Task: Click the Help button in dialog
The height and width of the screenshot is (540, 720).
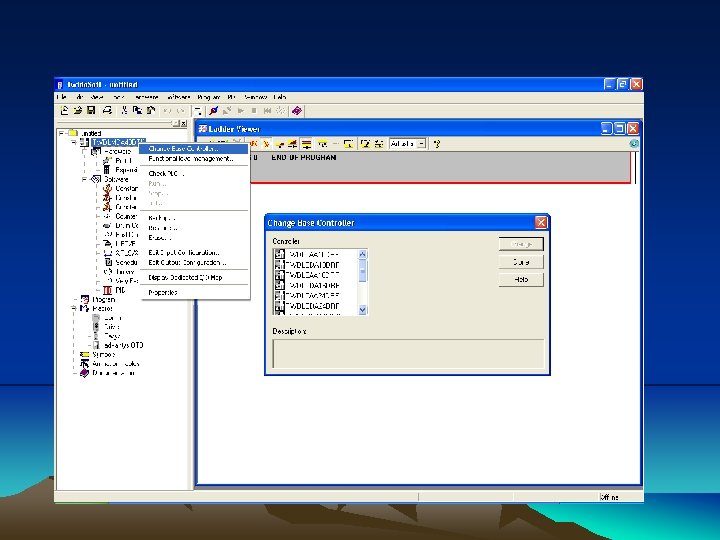Action: [521, 279]
